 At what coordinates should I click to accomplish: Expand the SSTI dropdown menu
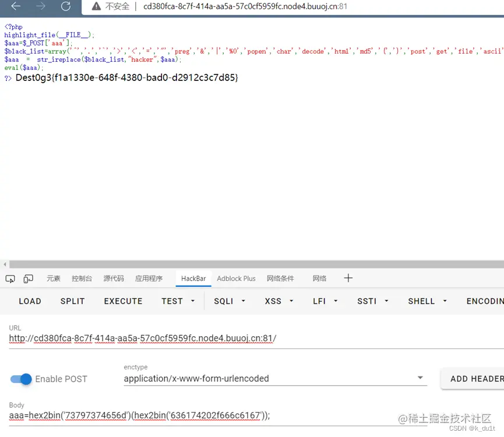click(373, 301)
